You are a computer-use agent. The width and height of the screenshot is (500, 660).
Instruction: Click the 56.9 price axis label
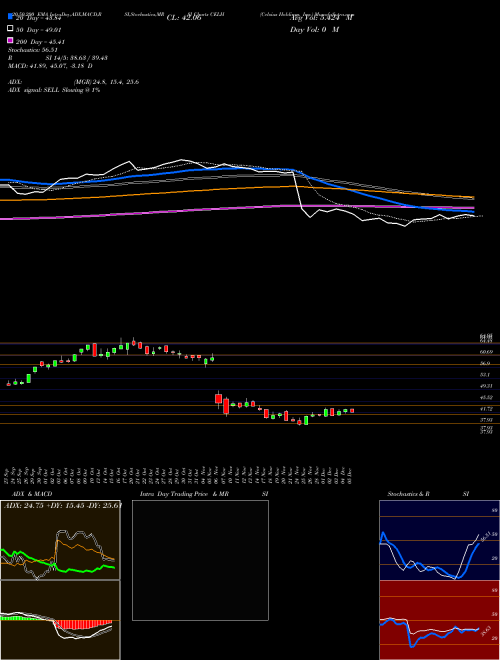point(485,363)
